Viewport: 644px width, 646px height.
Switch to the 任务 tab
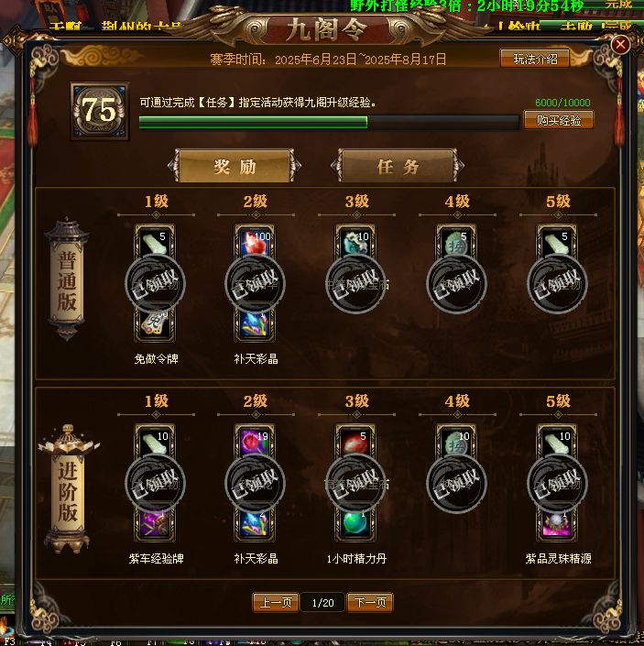click(398, 166)
